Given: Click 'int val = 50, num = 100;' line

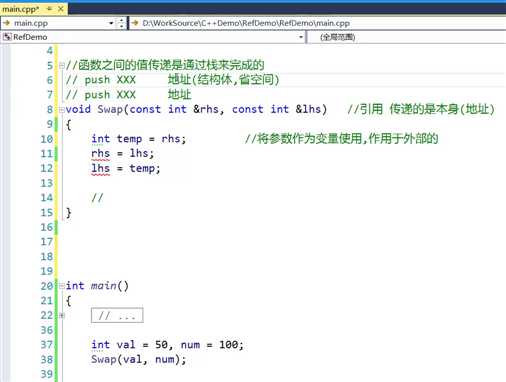Looking at the screenshot, I should point(167,345).
